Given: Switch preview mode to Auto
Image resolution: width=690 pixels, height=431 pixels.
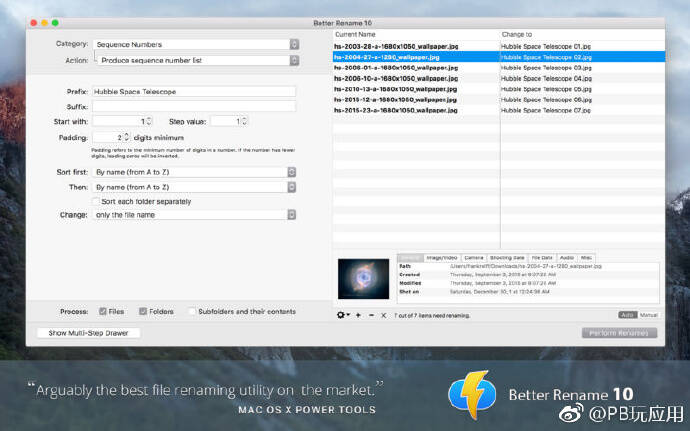Looking at the screenshot, I should (628, 315).
